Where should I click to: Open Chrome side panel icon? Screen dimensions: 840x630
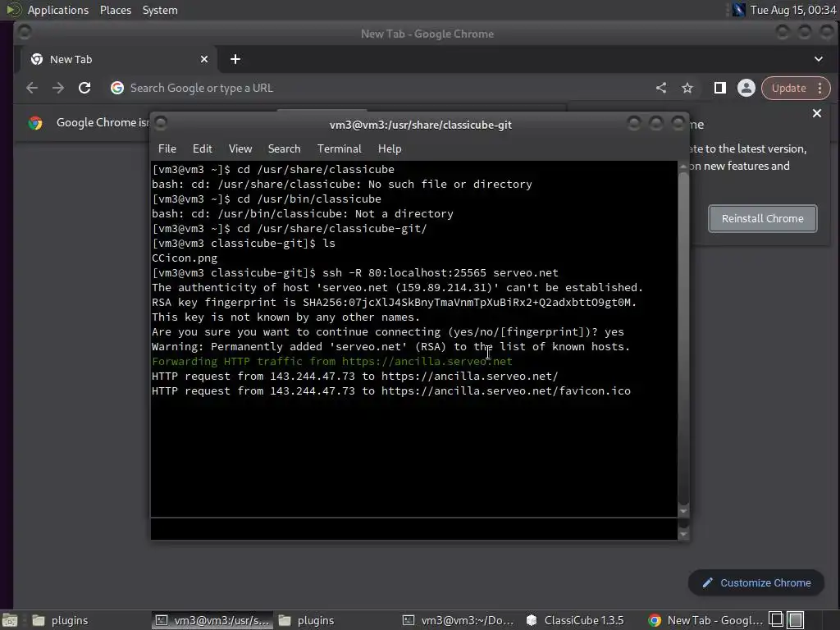click(720, 88)
